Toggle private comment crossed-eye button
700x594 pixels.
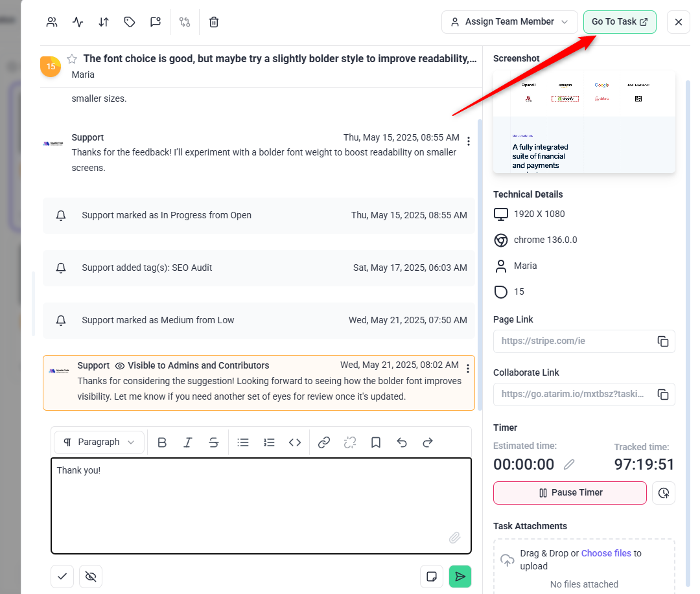[x=91, y=577]
